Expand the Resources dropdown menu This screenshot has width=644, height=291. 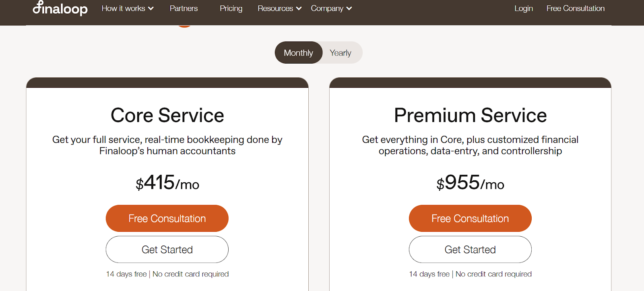pos(279,8)
